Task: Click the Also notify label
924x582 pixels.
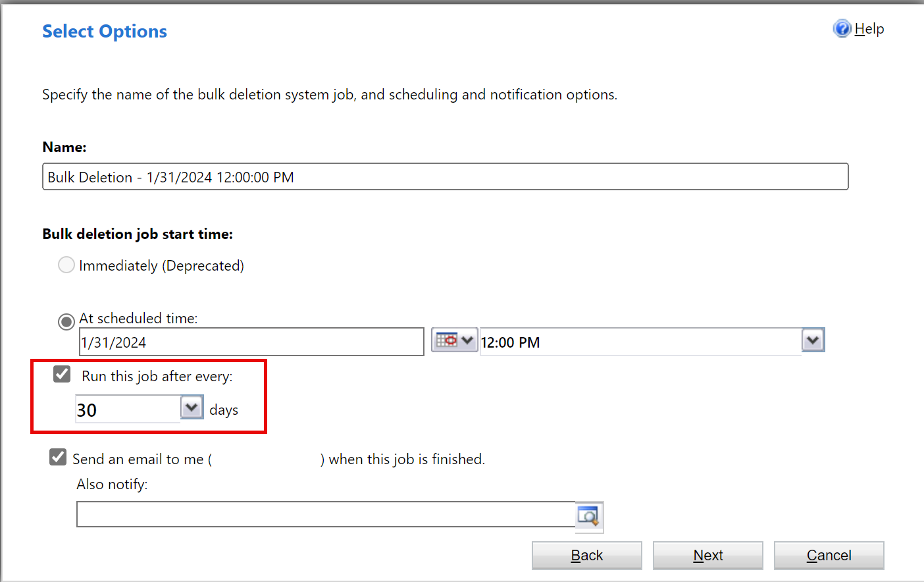Action: point(112,484)
